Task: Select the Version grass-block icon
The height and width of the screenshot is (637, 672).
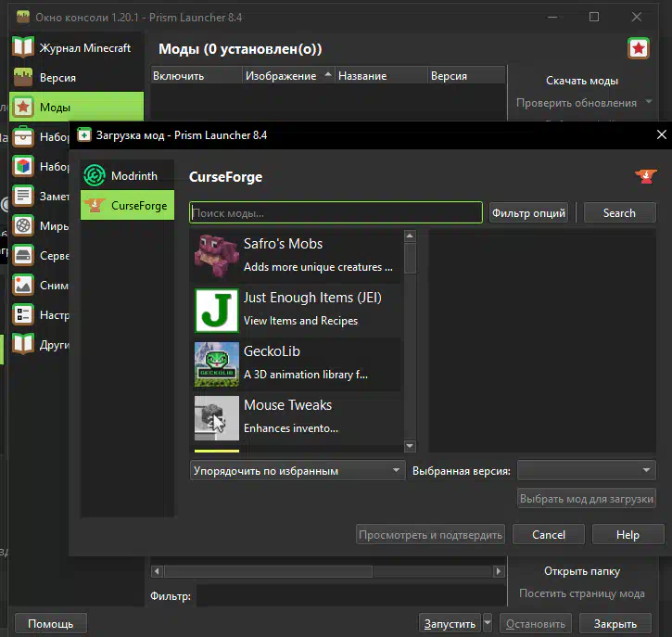Action: point(23,77)
